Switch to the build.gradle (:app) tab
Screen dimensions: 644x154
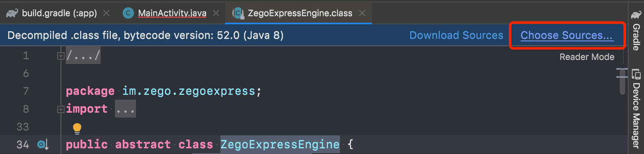[59, 13]
